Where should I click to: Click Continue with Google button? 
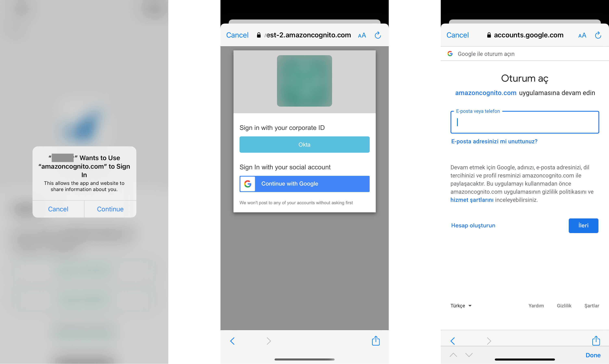click(x=304, y=184)
